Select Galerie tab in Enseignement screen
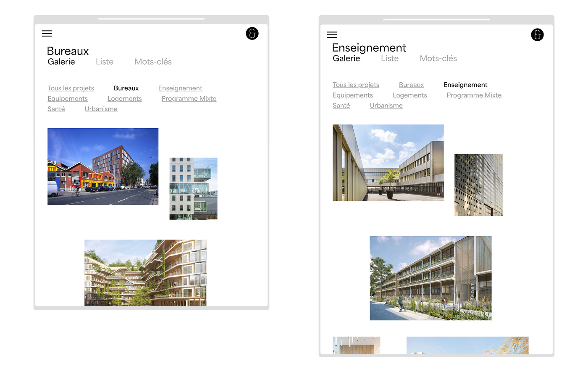 coord(346,58)
